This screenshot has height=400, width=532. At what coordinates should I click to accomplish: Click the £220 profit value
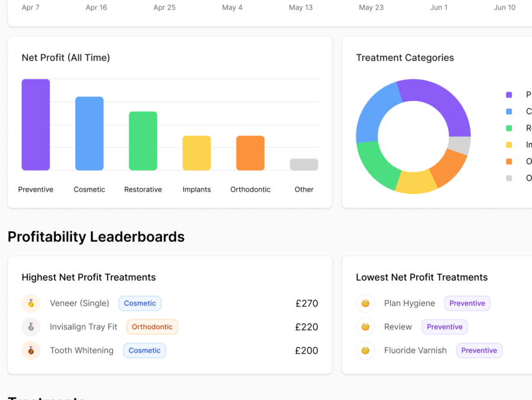307,327
